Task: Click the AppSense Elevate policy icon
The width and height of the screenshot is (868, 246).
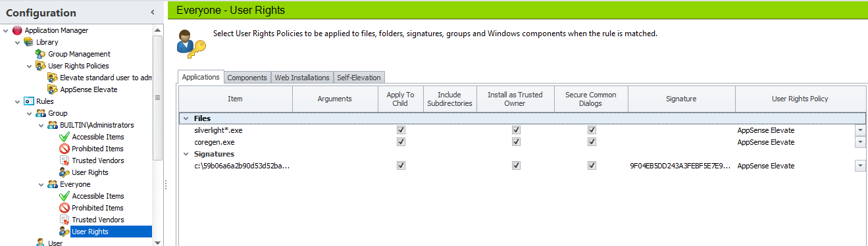Action: click(53, 89)
